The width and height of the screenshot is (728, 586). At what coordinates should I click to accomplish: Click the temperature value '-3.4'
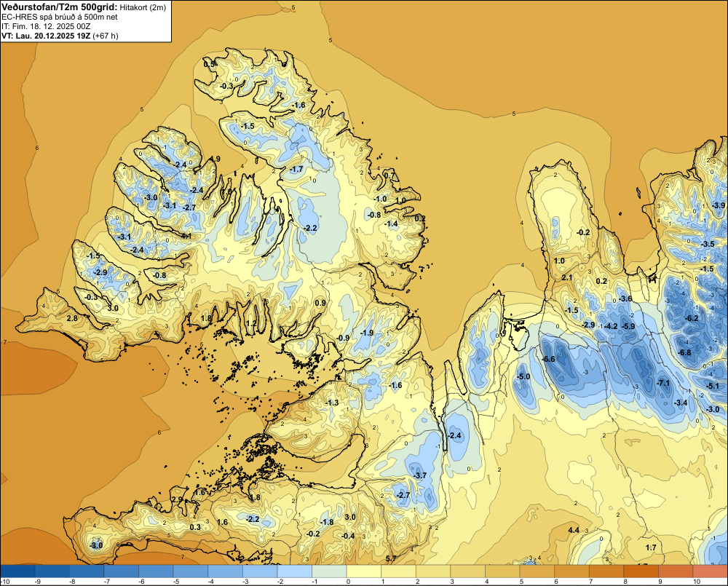(x=681, y=403)
